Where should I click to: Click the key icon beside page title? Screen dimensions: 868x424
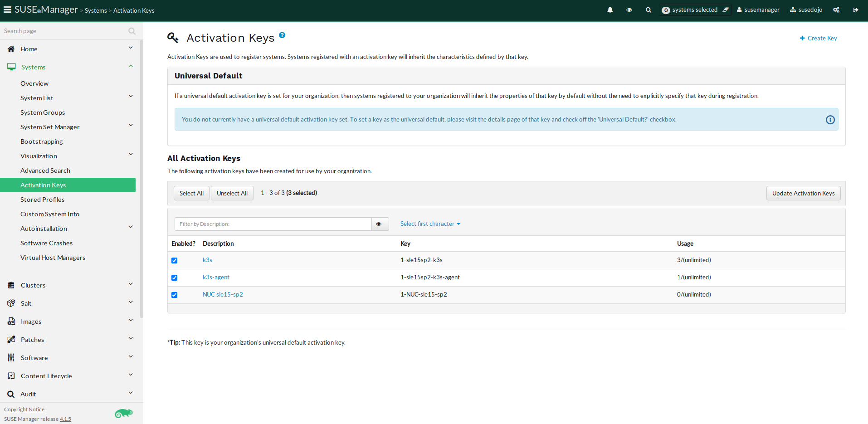pyautogui.click(x=173, y=38)
